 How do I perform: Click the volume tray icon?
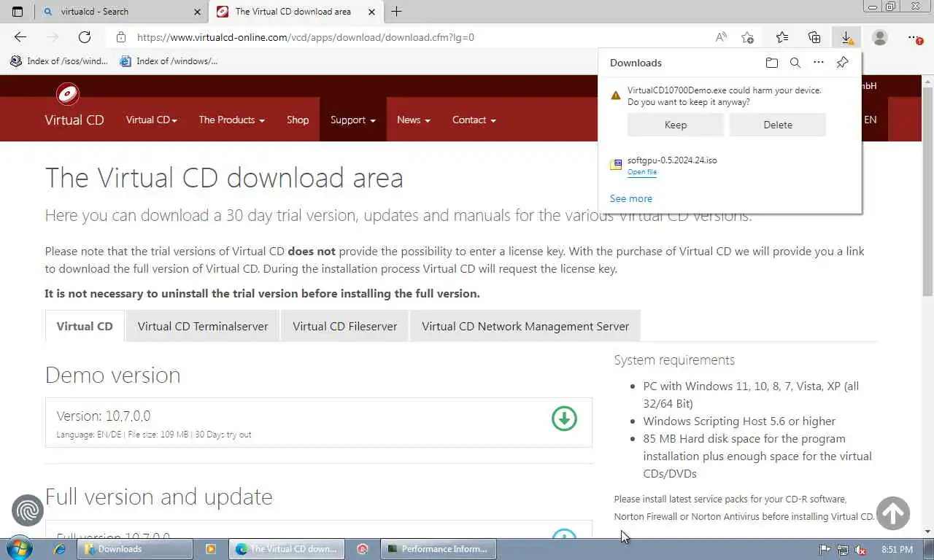point(861,550)
